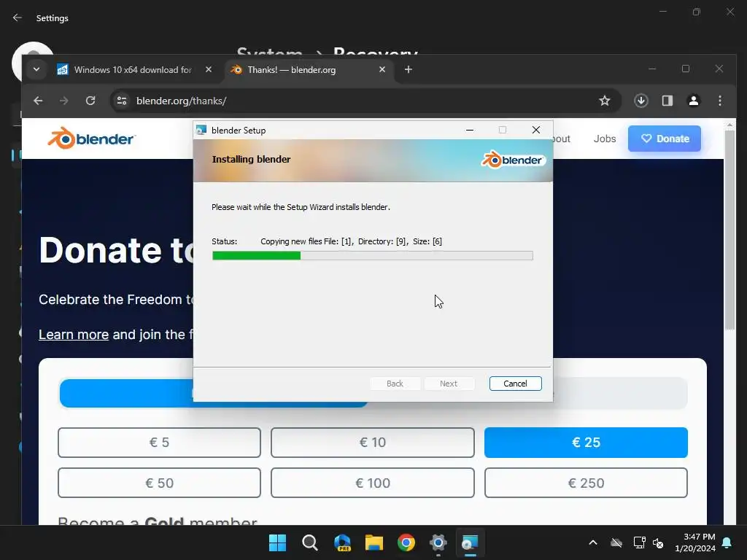Select the € 100 donation amount
This screenshot has height=560, width=747.
[373, 483]
